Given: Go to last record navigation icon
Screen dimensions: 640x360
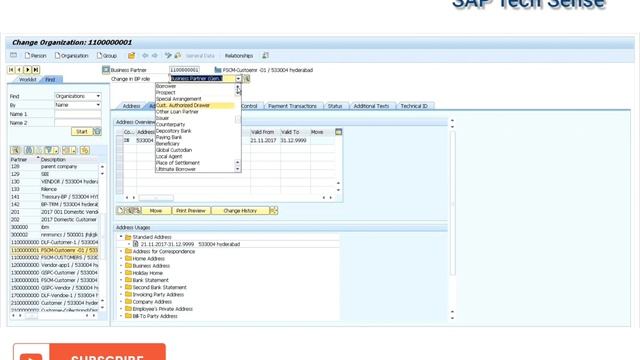Looking at the screenshot, I should point(36,70).
